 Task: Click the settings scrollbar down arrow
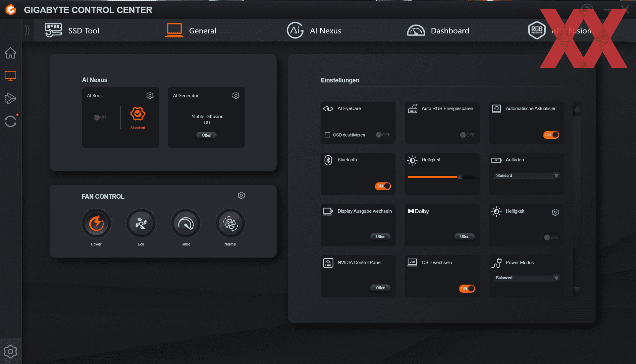click(577, 289)
